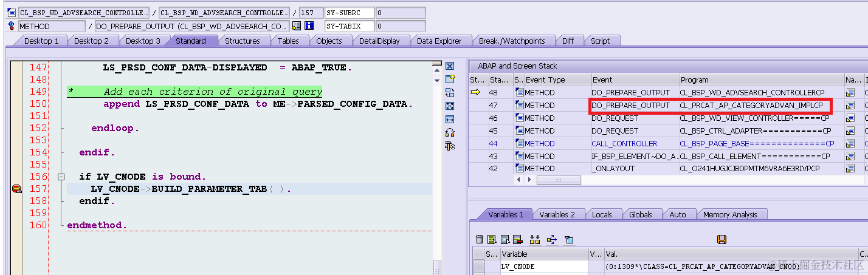
Task: Switch to the Desktop 2 tab
Action: tap(91, 41)
